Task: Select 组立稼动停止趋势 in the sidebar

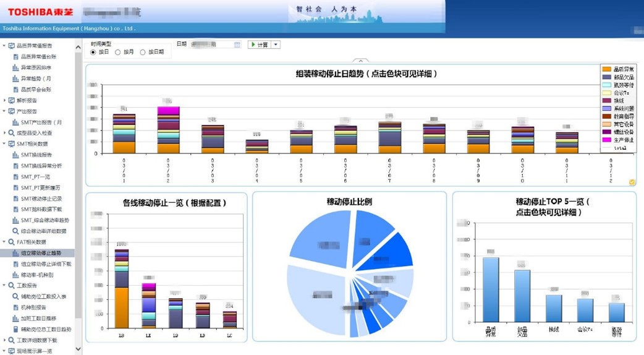Action: (x=41, y=253)
